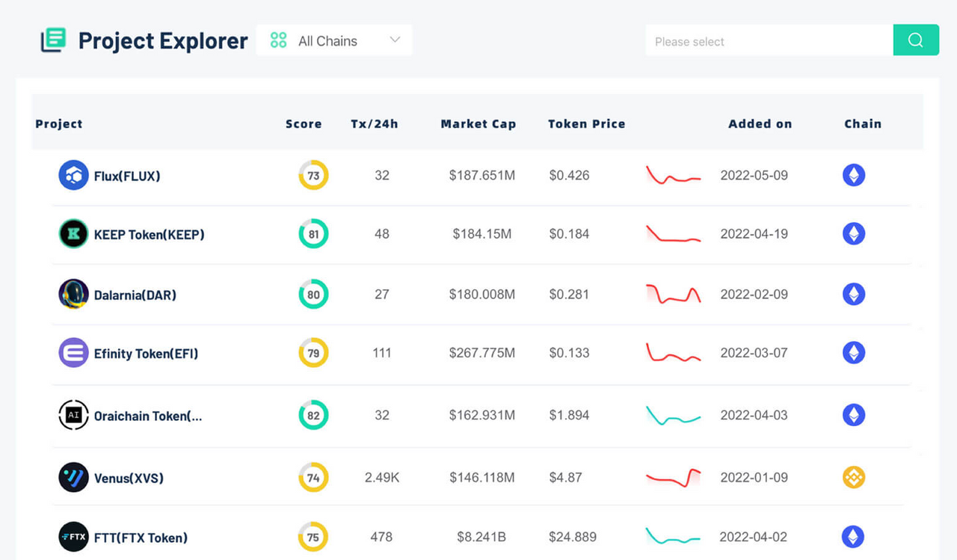Image resolution: width=957 pixels, height=560 pixels.
Task: Click the $267.775M market cap value
Action: 482,353
